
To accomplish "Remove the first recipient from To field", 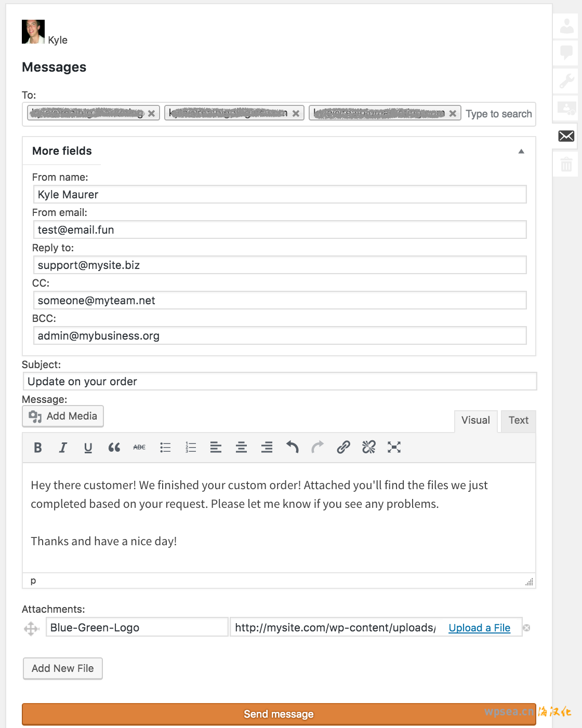I will 151,114.
